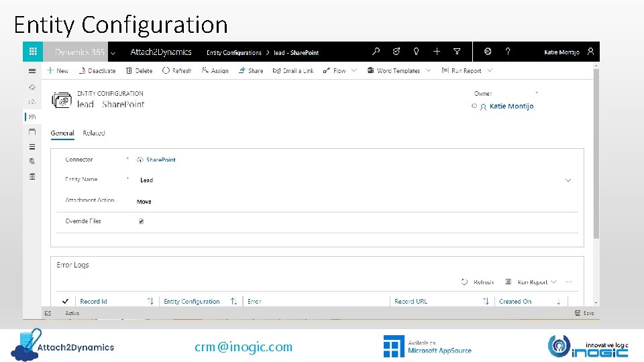644x362 pixels.
Task: Open the sidebar box icon below the active item
Action: (x=32, y=132)
